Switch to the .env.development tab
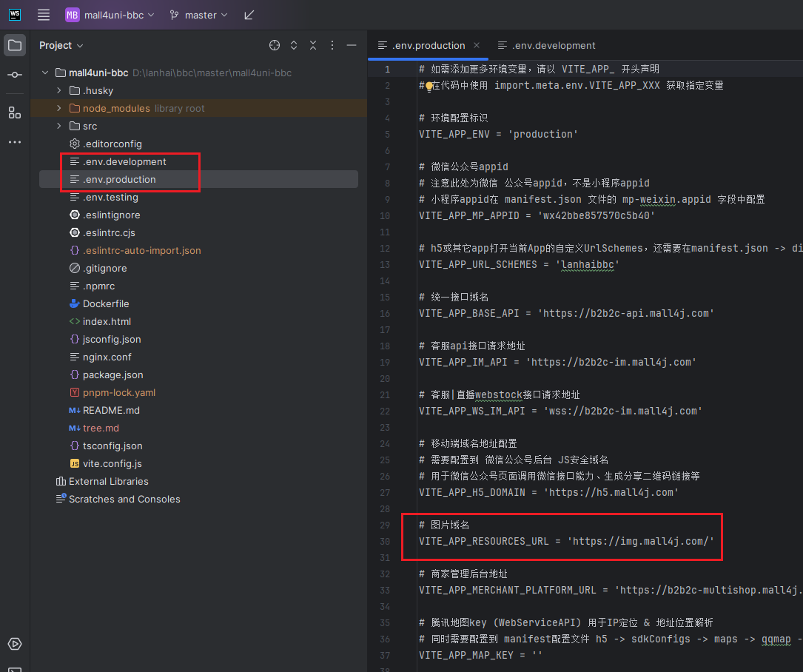This screenshot has height=672, width=803. (546, 45)
